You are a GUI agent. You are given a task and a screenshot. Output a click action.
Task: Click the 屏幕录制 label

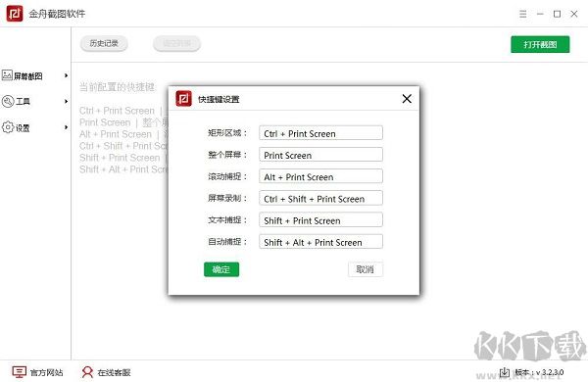click(227, 198)
